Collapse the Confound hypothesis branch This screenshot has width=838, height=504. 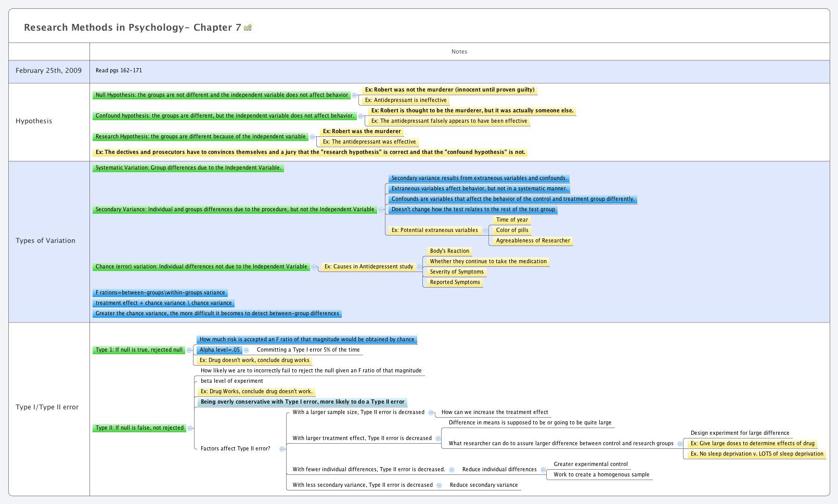[361, 116]
